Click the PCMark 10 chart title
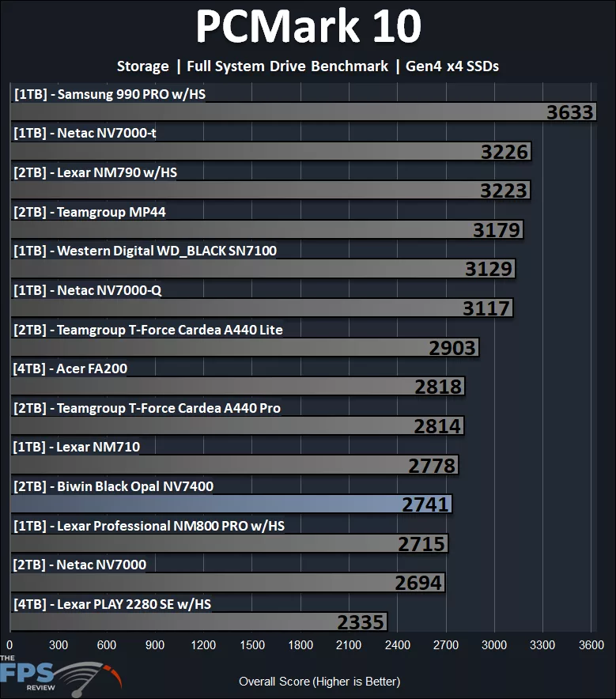 point(308,26)
